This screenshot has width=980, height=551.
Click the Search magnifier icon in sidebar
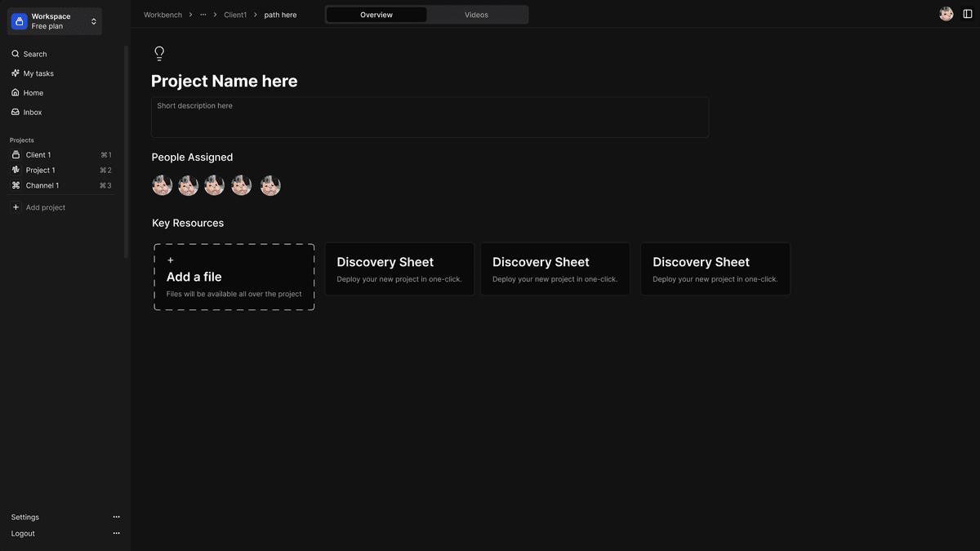[16, 54]
